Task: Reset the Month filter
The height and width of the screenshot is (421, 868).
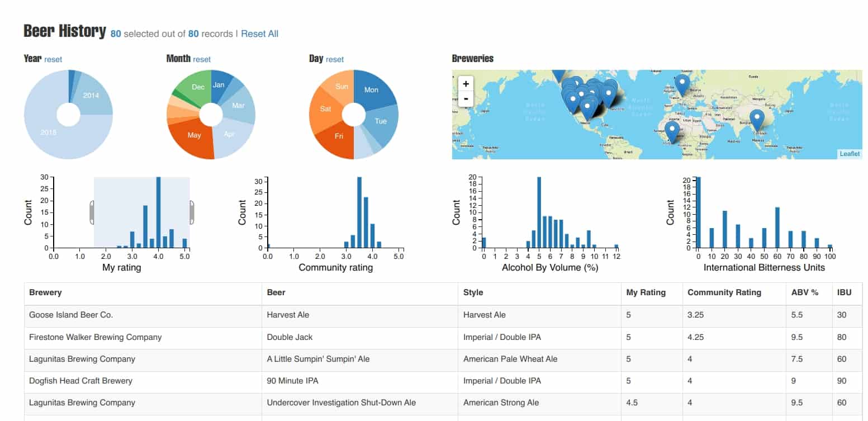Action: (x=202, y=59)
